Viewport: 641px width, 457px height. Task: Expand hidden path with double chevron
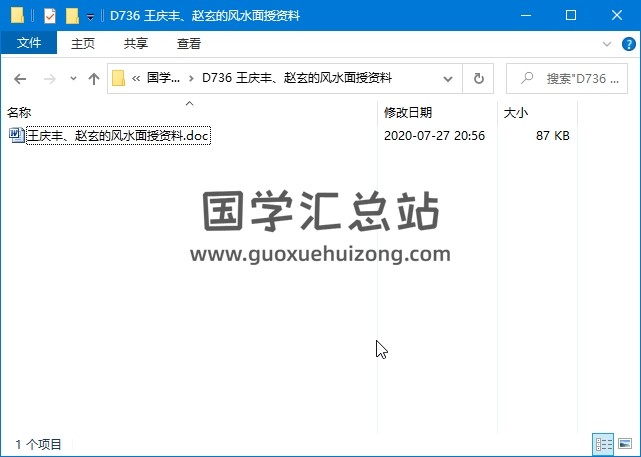pos(136,78)
